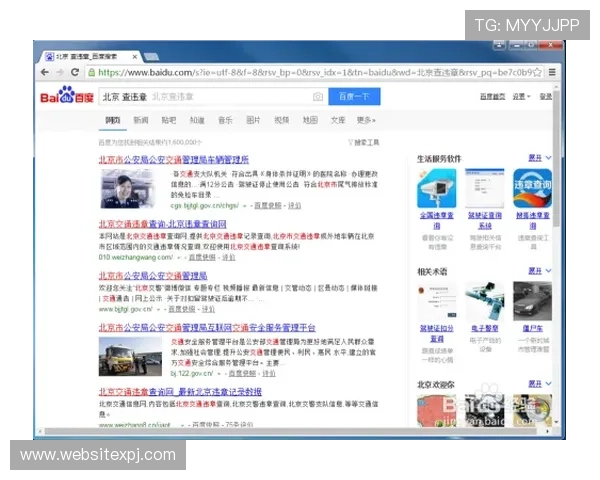Open dropdown arrow beside bj.122.gov.cn
The height and width of the screenshot is (480, 600).
219,374
